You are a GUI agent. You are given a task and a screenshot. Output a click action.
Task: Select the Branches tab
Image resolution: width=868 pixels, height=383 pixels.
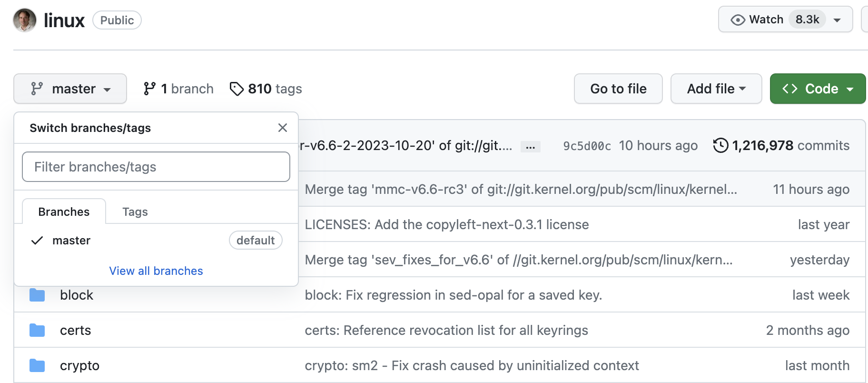point(64,212)
